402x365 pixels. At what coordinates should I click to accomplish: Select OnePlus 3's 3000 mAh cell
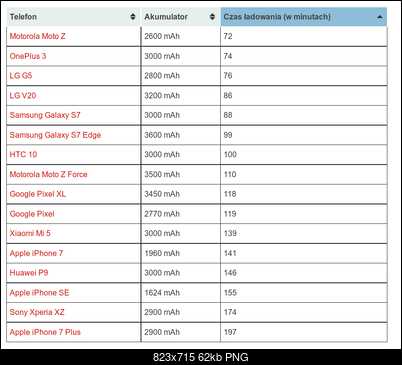click(181, 56)
